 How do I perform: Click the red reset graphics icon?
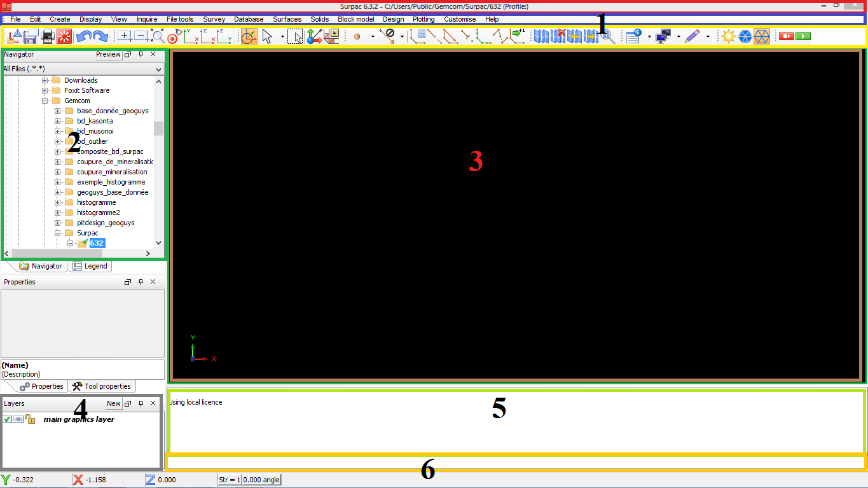[64, 36]
